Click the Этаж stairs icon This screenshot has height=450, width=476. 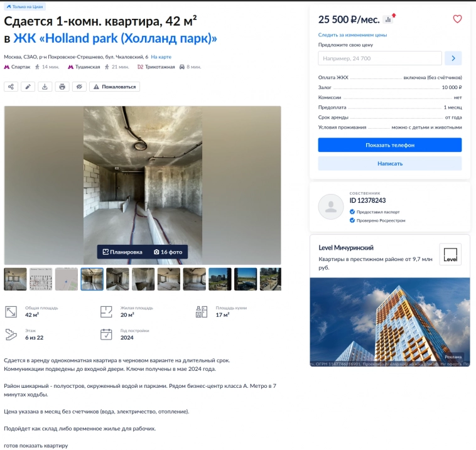(x=11, y=335)
